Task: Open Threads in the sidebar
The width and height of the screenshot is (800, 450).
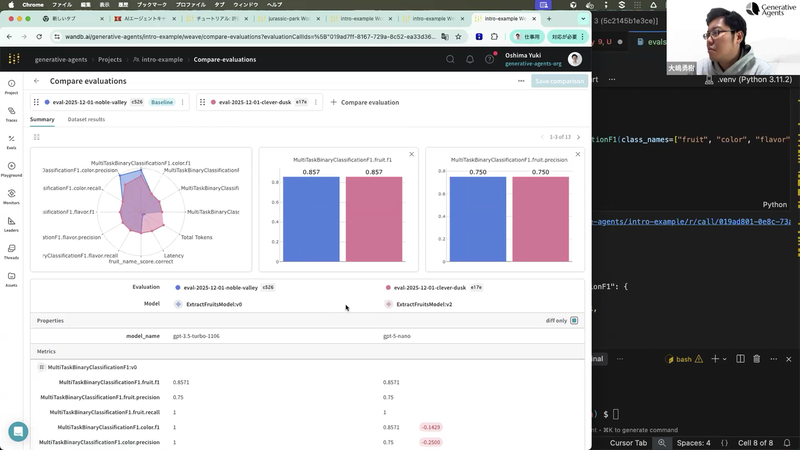Action: point(11,252)
